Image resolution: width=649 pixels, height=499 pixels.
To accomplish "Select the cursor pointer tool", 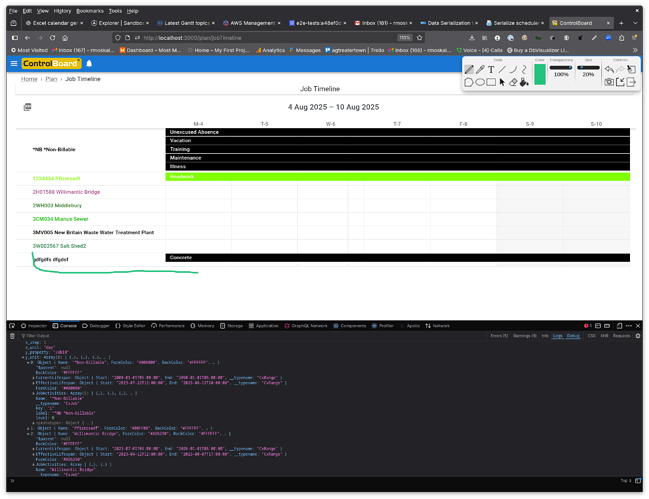I will (502, 82).
